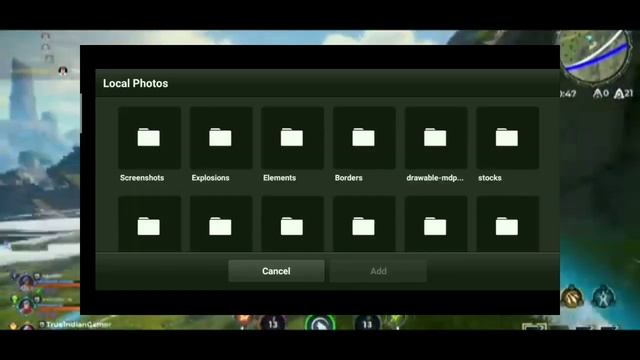Open the Elements folder icon
The width and height of the screenshot is (640, 360).
tap(292, 138)
